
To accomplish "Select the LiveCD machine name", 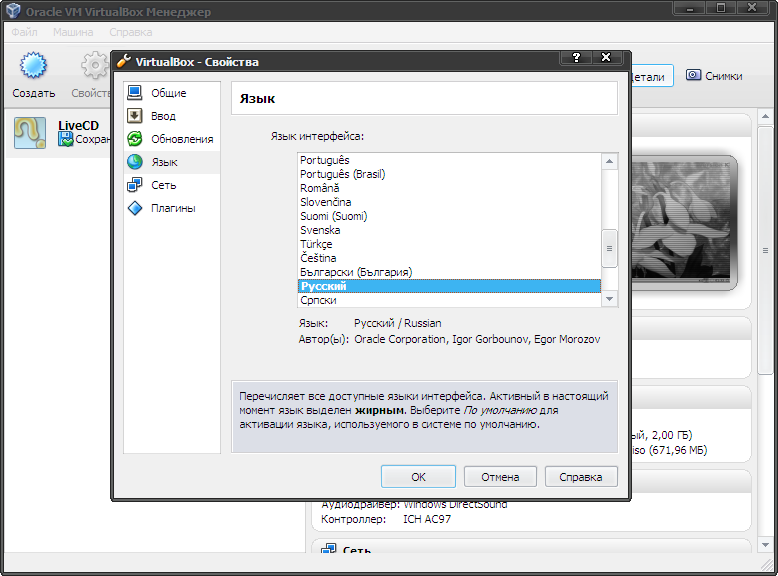I will (78, 126).
